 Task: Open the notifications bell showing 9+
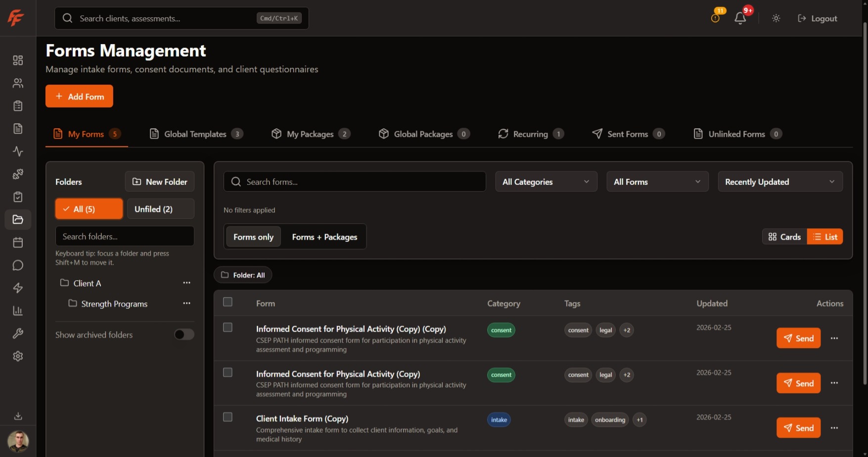(x=740, y=18)
